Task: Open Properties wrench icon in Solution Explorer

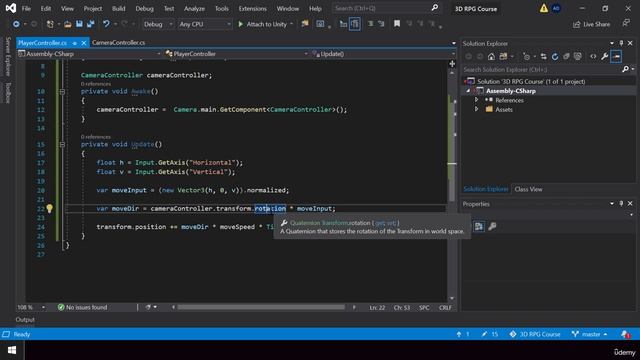Action: coord(604,57)
